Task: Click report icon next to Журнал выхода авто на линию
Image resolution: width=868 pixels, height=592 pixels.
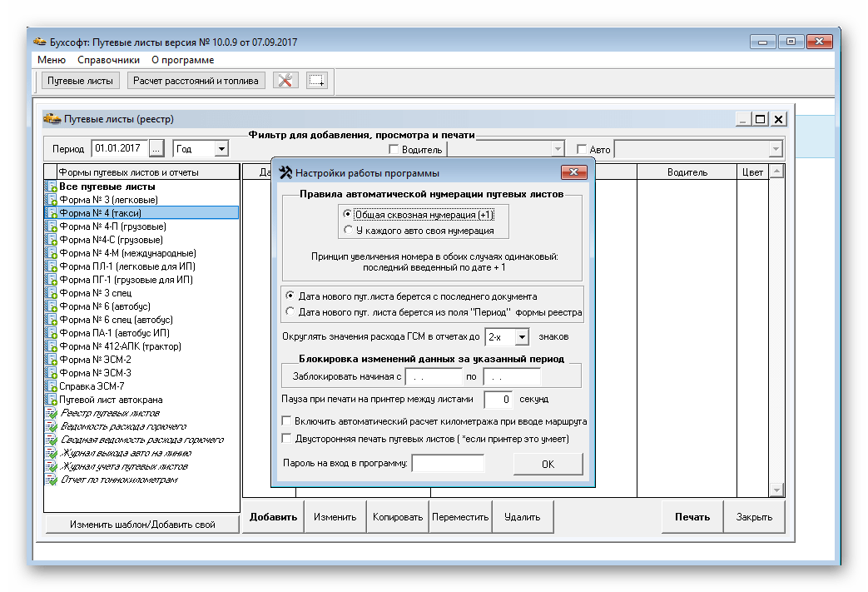Action: click(x=51, y=453)
